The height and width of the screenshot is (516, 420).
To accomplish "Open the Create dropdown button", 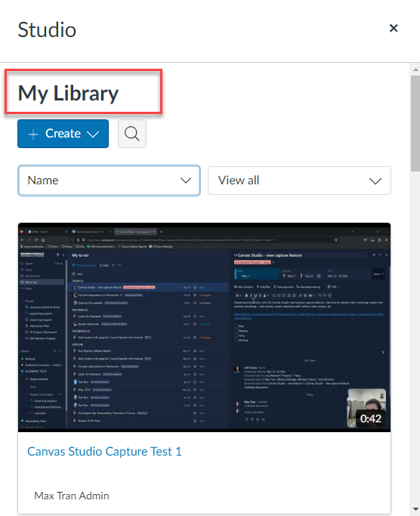I will pos(63,134).
